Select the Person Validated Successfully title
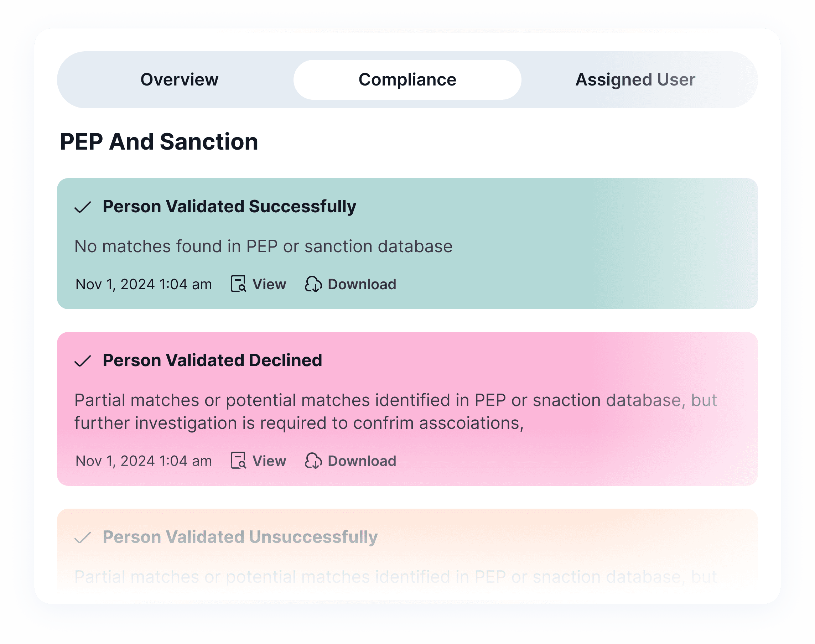The height and width of the screenshot is (644, 815). point(229,207)
